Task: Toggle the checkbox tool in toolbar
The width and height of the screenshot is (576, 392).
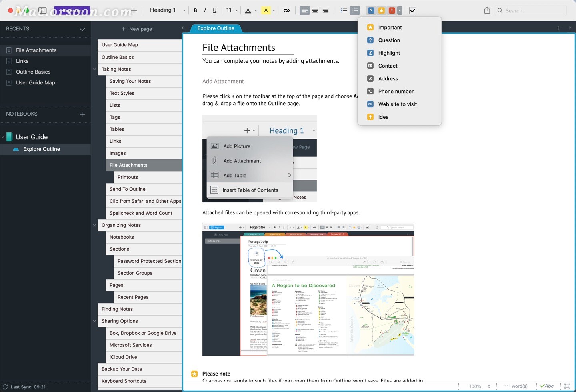Action: 413,10
